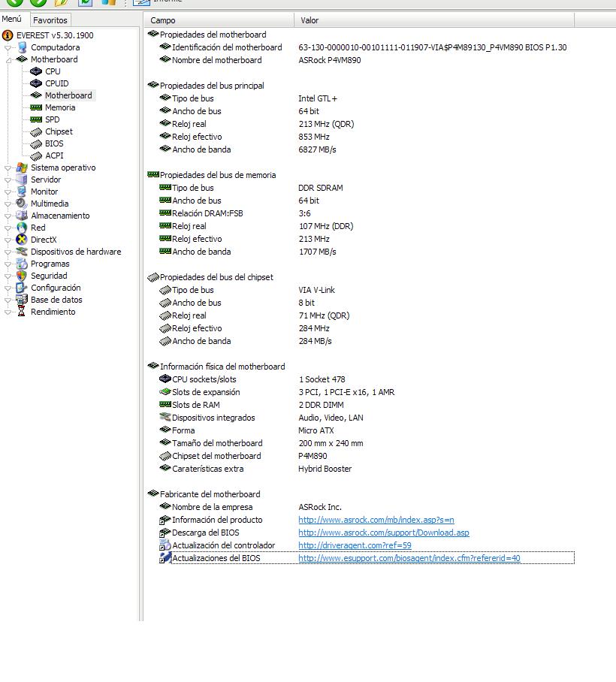The height and width of the screenshot is (682, 616).
Task: Select the Base de datos tree item
Action: (56, 300)
